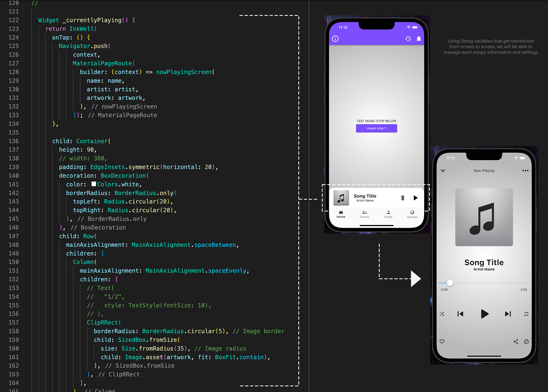Click Song Title text in mini player
This screenshot has width=548, height=392.
coord(365,196)
